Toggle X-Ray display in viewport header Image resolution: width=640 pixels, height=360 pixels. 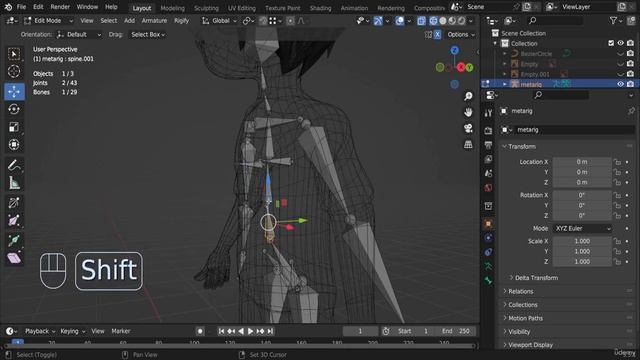(421, 21)
